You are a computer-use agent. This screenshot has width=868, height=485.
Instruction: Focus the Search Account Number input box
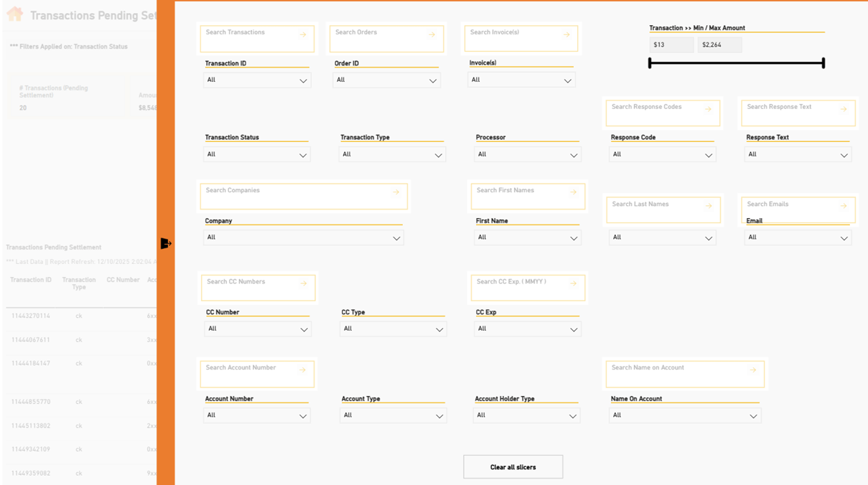tap(257, 375)
